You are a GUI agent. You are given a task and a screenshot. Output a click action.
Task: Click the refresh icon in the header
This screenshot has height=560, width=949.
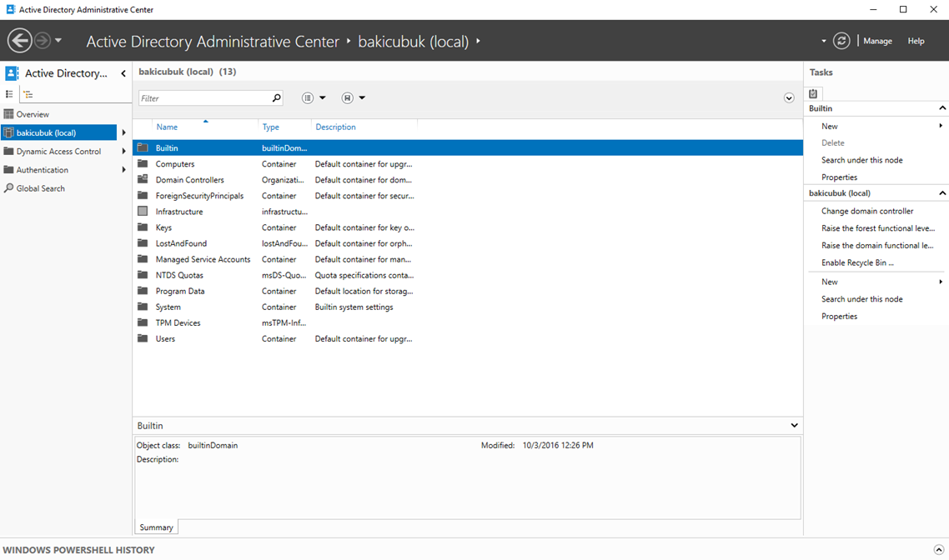[841, 41]
